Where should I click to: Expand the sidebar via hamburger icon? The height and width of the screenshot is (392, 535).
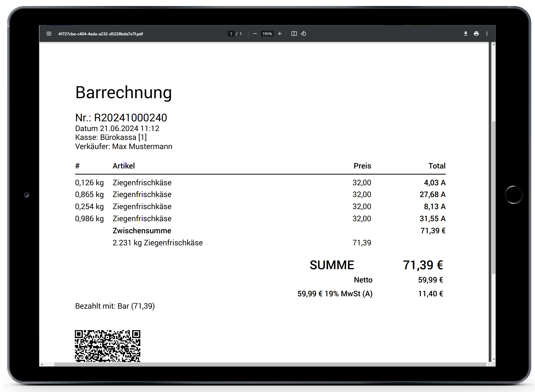pos(49,34)
